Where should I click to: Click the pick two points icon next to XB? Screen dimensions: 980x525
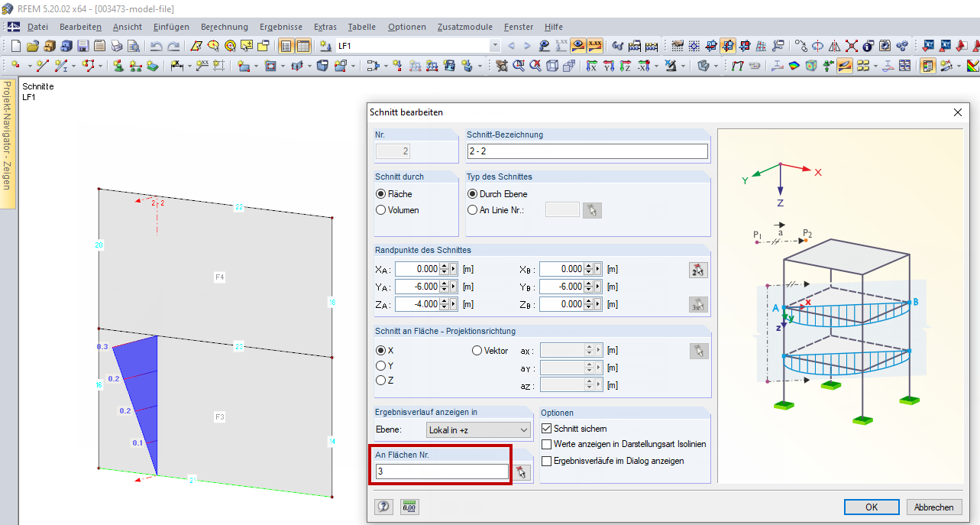[x=697, y=269]
